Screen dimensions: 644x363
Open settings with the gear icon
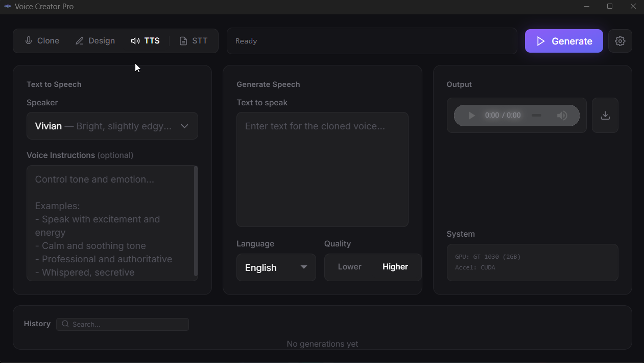pos(620,41)
